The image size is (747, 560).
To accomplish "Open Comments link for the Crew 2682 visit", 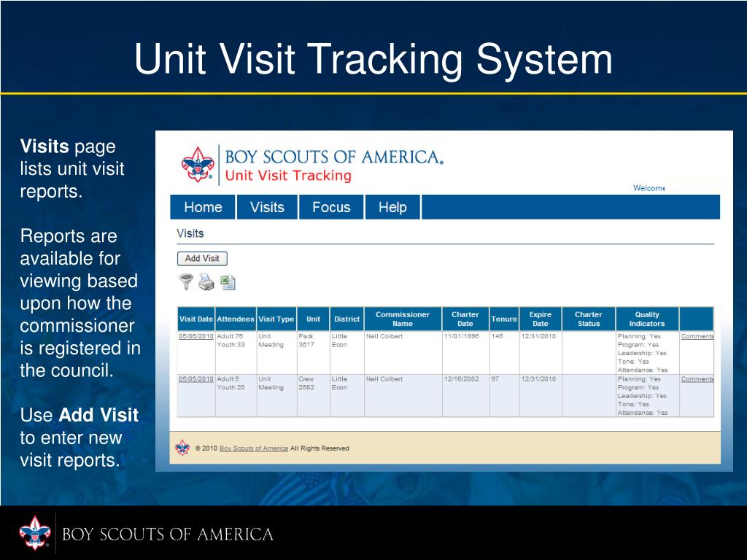I will (x=697, y=379).
